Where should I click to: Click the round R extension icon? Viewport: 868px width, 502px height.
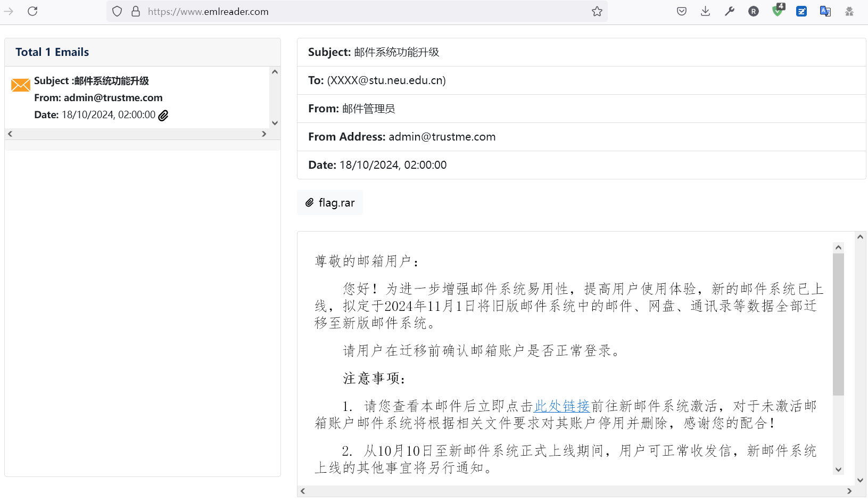(754, 11)
